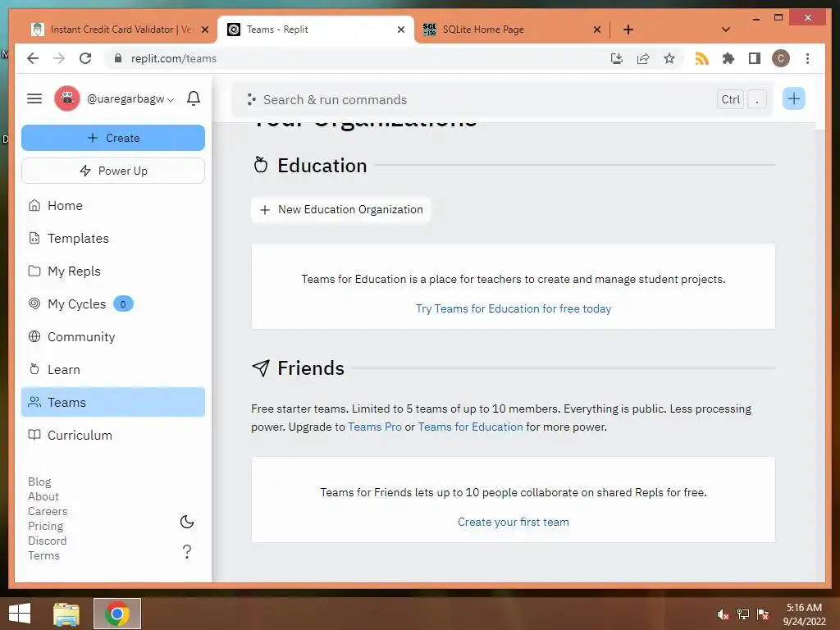Screen dimensions: 840x630
Task: Select the Teams - Replit tab
Action: [315, 30]
